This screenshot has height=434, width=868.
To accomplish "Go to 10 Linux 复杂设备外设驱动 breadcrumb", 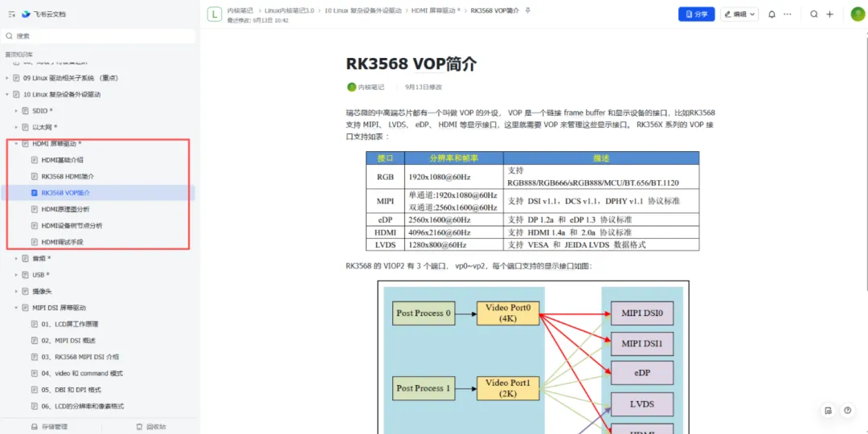I will pyautogui.click(x=362, y=10).
